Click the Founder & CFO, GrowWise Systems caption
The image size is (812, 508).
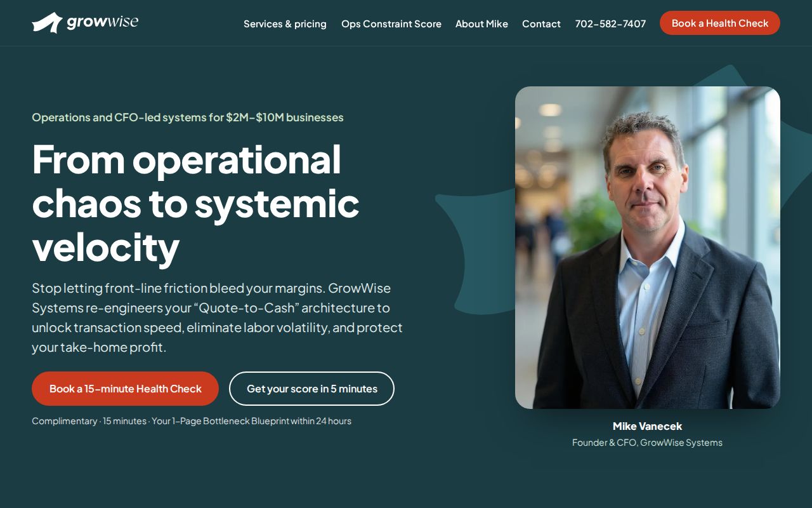[x=647, y=443]
